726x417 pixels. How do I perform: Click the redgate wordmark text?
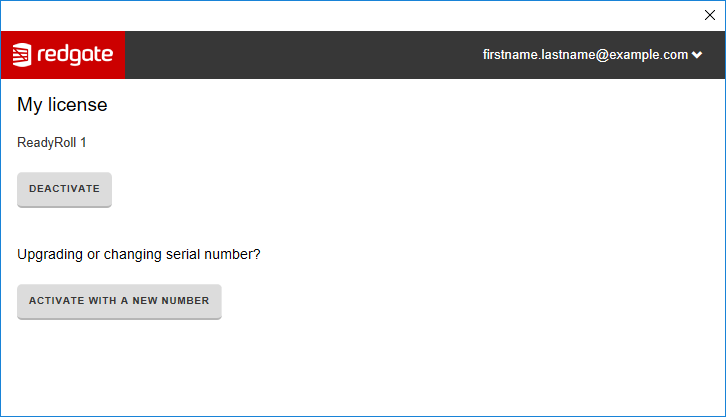pos(75,55)
